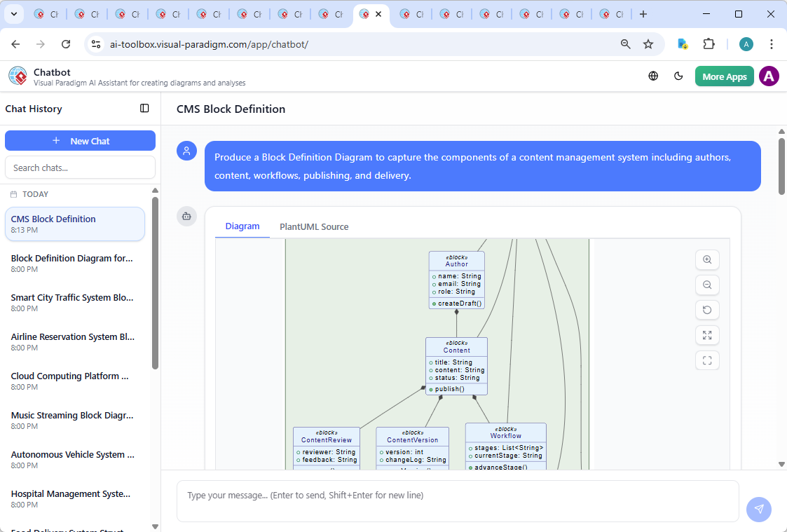Click the Search chats input field

pos(80,168)
